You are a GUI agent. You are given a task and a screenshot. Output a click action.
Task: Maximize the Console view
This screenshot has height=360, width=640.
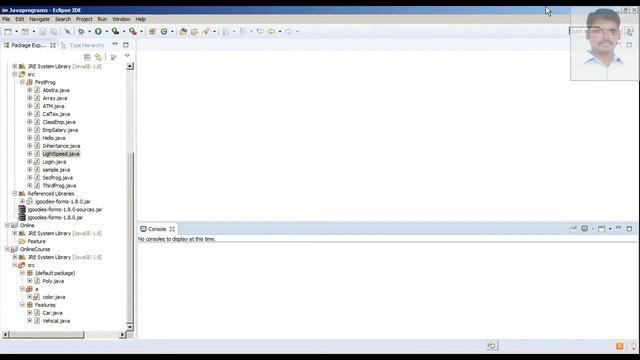[x=629, y=229]
